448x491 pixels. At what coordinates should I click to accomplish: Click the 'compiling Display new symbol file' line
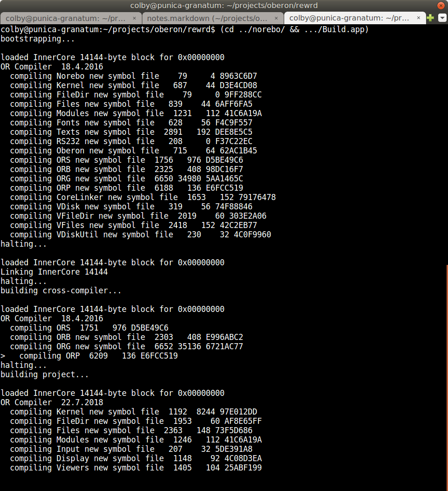[x=136, y=458]
